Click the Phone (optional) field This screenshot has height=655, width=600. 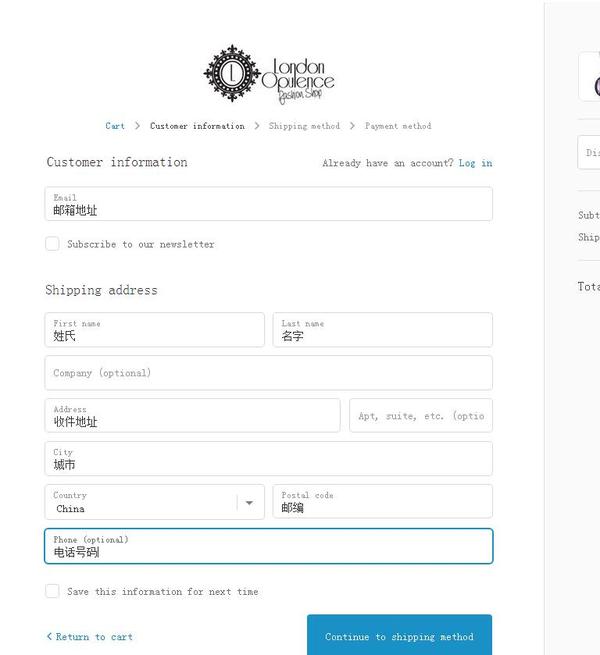(268, 546)
